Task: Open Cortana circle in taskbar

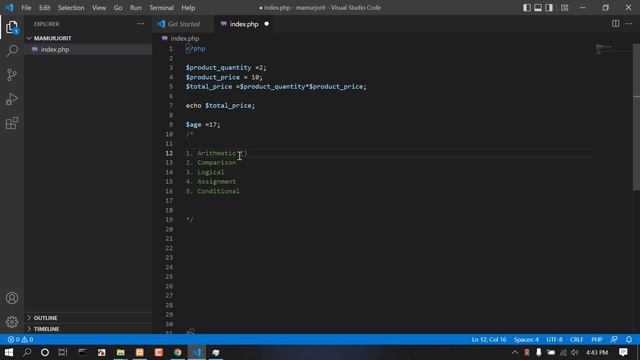Action: pyautogui.click(x=45, y=352)
